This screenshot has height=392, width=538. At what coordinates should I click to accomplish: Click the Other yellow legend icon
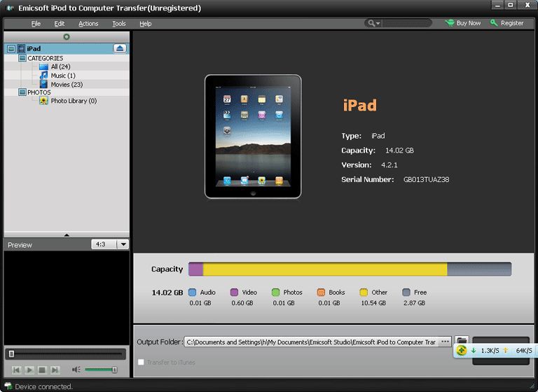(x=364, y=292)
